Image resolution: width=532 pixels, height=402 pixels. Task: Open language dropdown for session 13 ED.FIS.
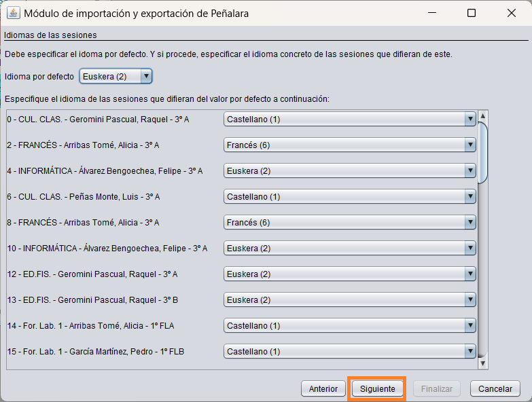(349, 299)
